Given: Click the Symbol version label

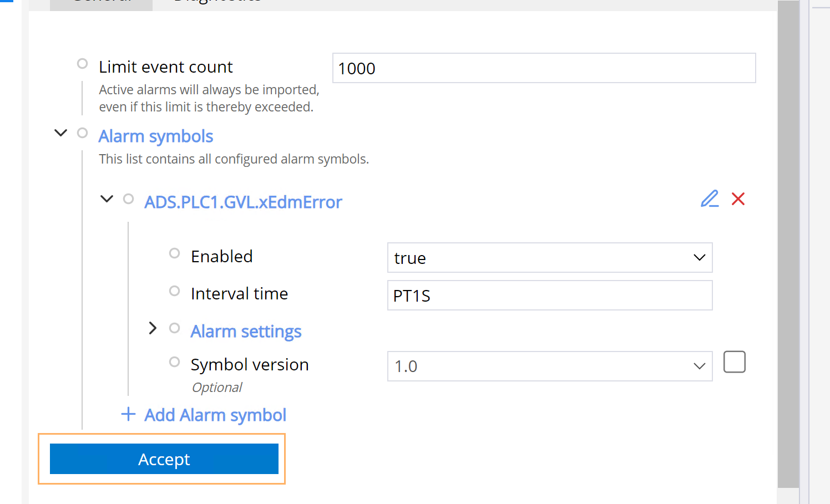Looking at the screenshot, I should point(250,365).
